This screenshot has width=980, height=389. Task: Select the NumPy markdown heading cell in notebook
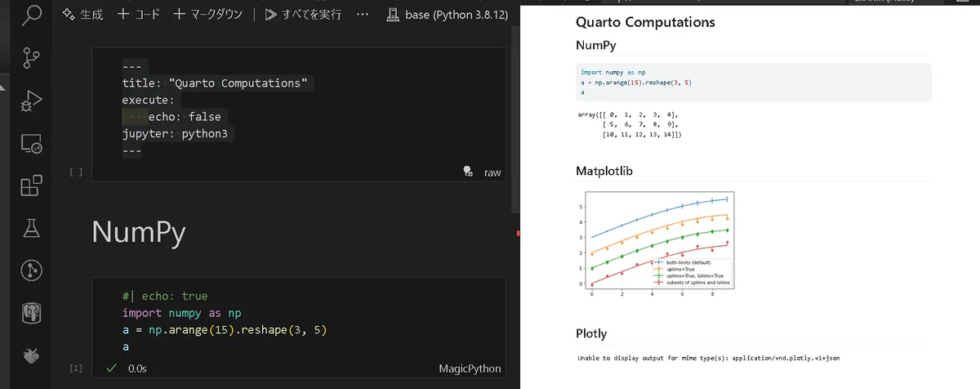[x=139, y=232]
